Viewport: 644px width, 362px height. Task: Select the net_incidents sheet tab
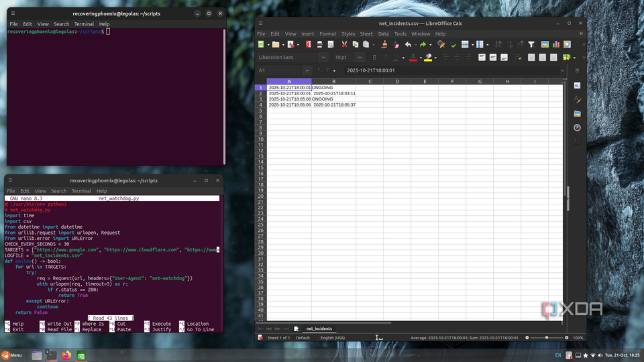319,329
